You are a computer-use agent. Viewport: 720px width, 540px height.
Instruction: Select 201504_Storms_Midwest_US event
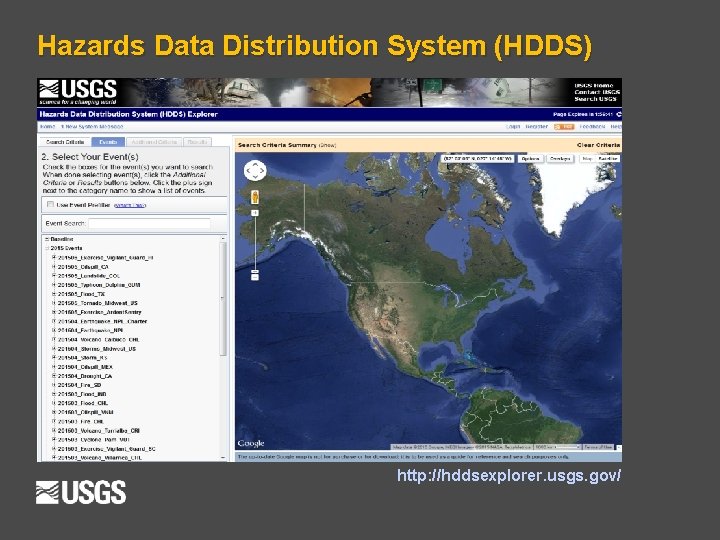[x=97, y=349]
